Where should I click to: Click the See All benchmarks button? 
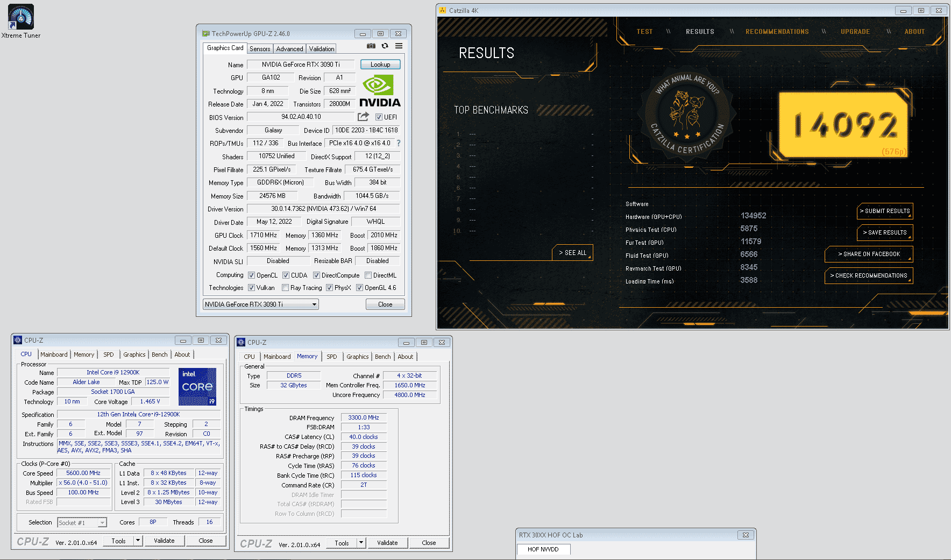572,253
